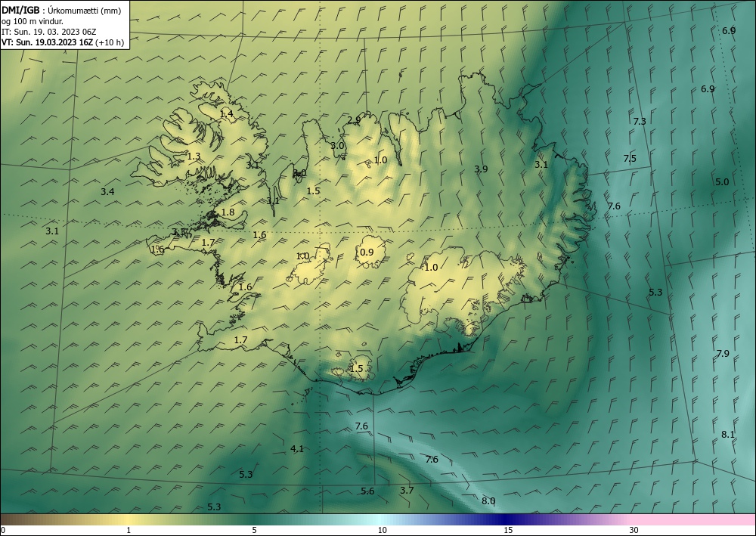
Task: Select the 1.4 value on the Westfjords
Action: coord(226,113)
